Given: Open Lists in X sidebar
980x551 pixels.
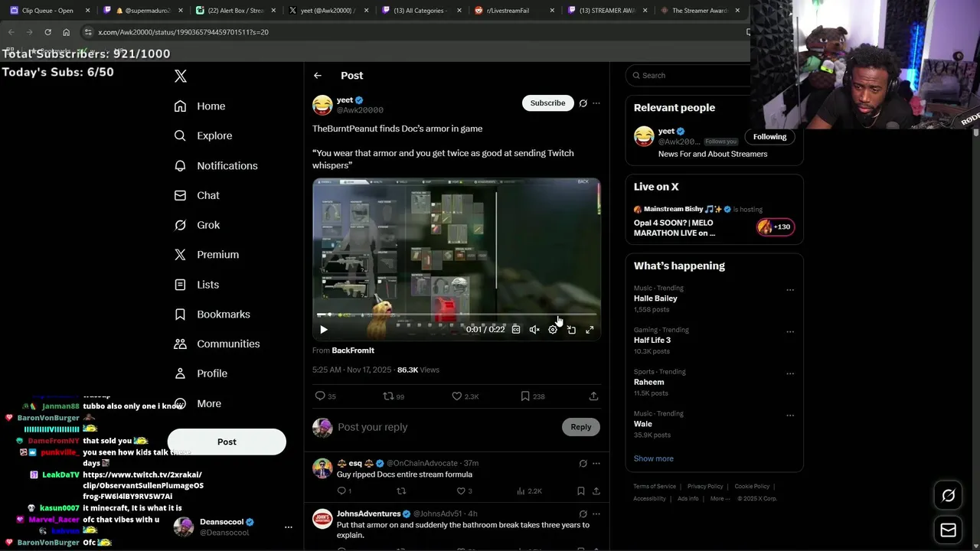Looking at the screenshot, I should [x=197, y=284].
